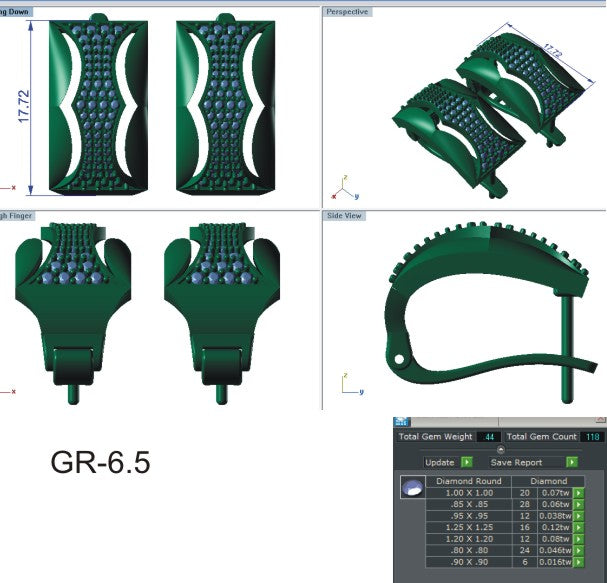Click green arrow for 1.00 X 1.00 row

578,493
